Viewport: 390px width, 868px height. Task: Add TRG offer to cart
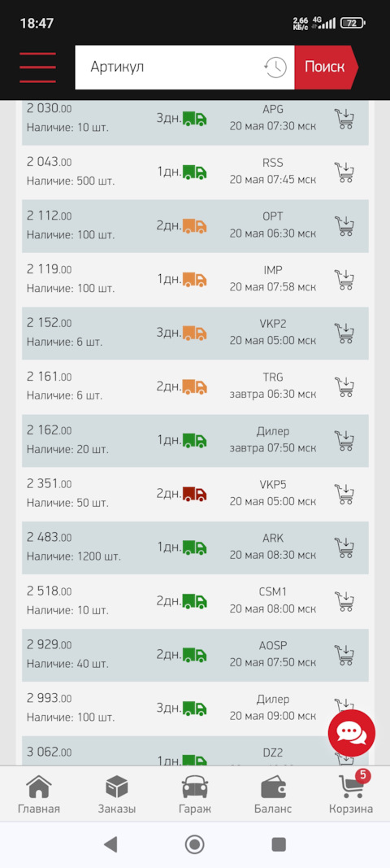click(x=344, y=386)
